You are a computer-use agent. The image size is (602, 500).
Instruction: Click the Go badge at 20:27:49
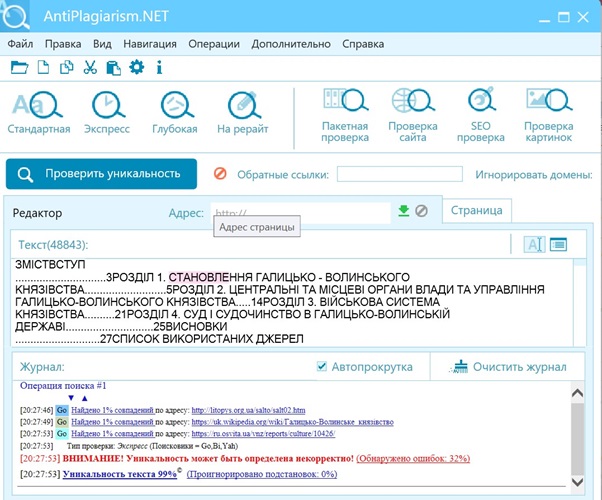click(x=62, y=422)
